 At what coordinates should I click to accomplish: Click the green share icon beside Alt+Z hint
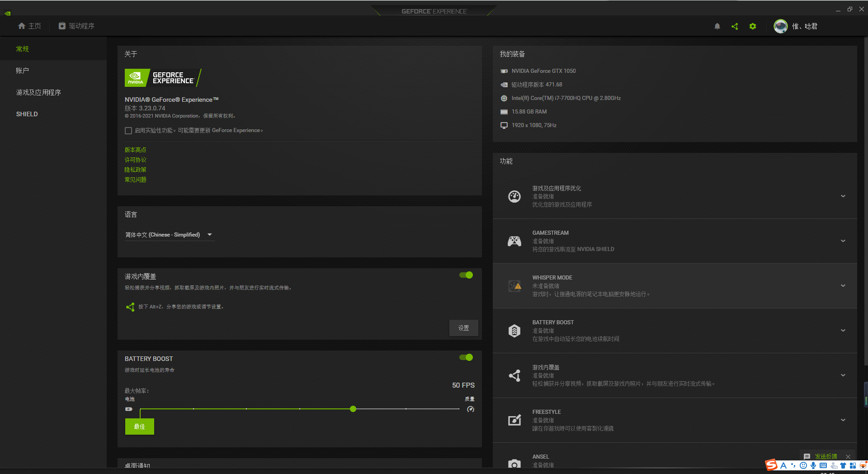point(130,307)
